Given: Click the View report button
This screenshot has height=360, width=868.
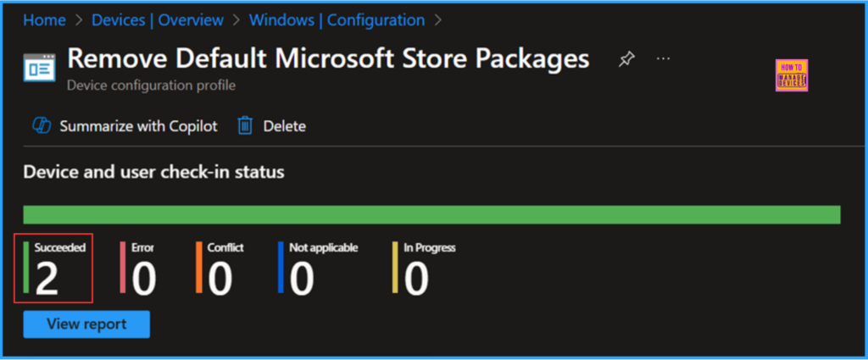Looking at the screenshot, I should point(86,324).
